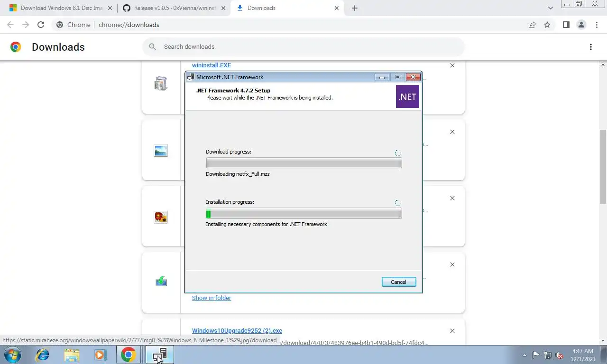The height and width of the screenshot is (364, 607).
Task: Close the Downloads browser tab
Action: coord(337,8)
